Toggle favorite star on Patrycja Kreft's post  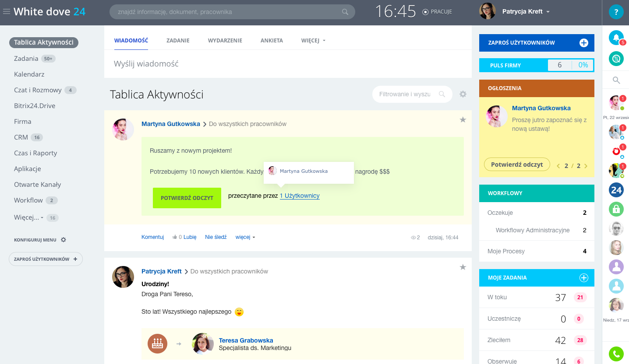point(463,267)
